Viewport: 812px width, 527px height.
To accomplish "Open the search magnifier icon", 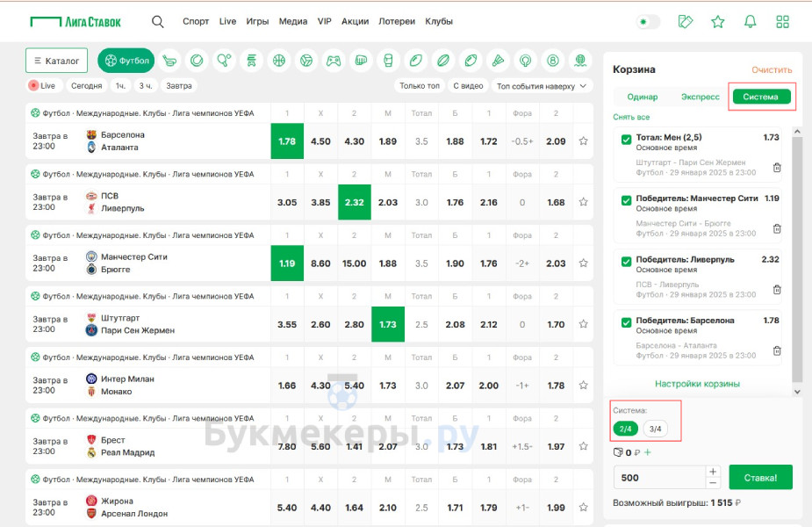I will (x=158, y=22).
